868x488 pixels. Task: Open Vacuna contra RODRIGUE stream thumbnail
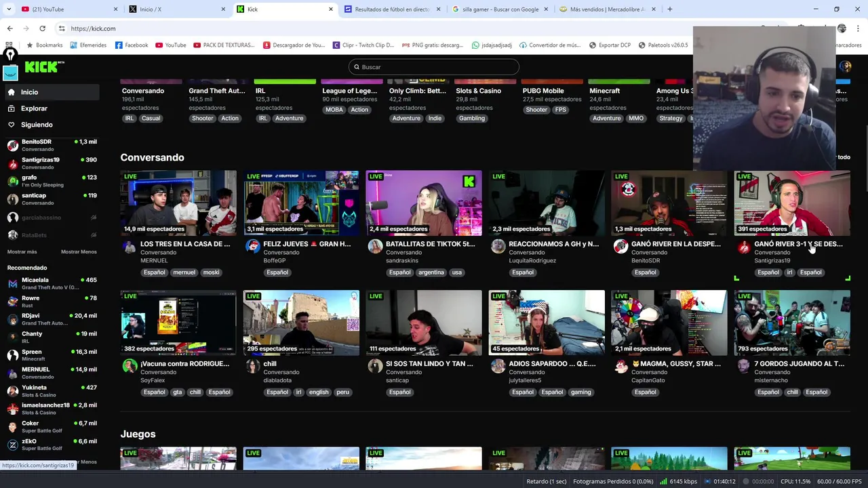(x=178, y=323)
